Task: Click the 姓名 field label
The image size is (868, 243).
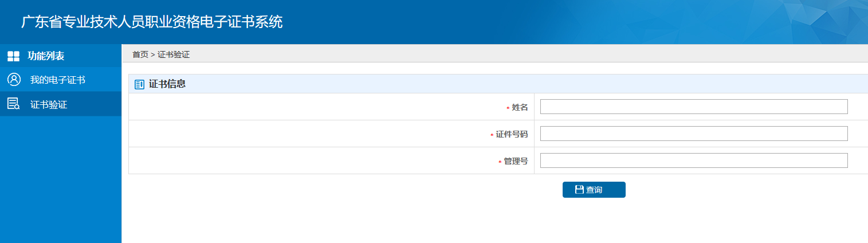Action: point(520,107)
